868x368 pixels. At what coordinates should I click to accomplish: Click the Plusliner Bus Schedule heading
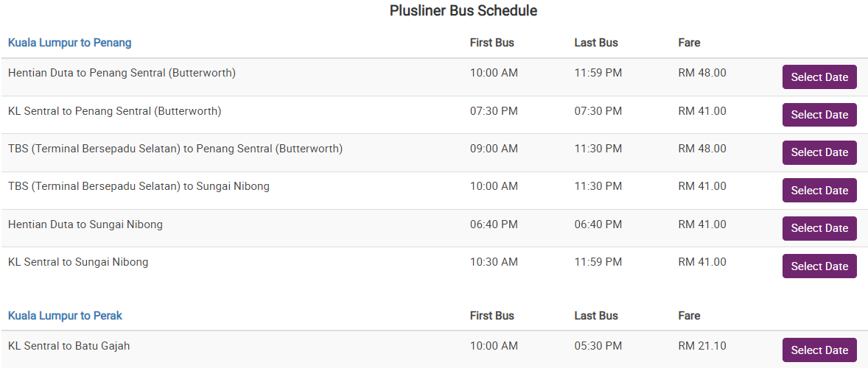pyautogui.click(x=463, y=11)
